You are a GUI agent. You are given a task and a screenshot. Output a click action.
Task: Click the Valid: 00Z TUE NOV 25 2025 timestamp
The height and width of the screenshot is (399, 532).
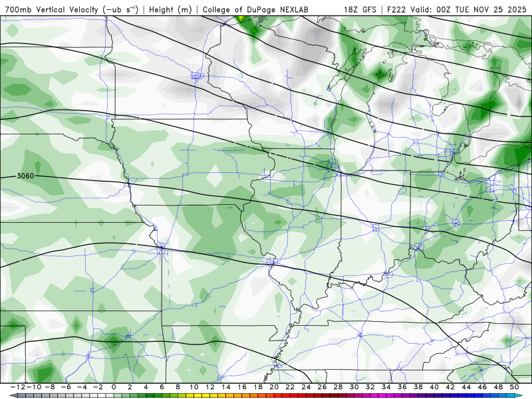[x=469, y=9]
